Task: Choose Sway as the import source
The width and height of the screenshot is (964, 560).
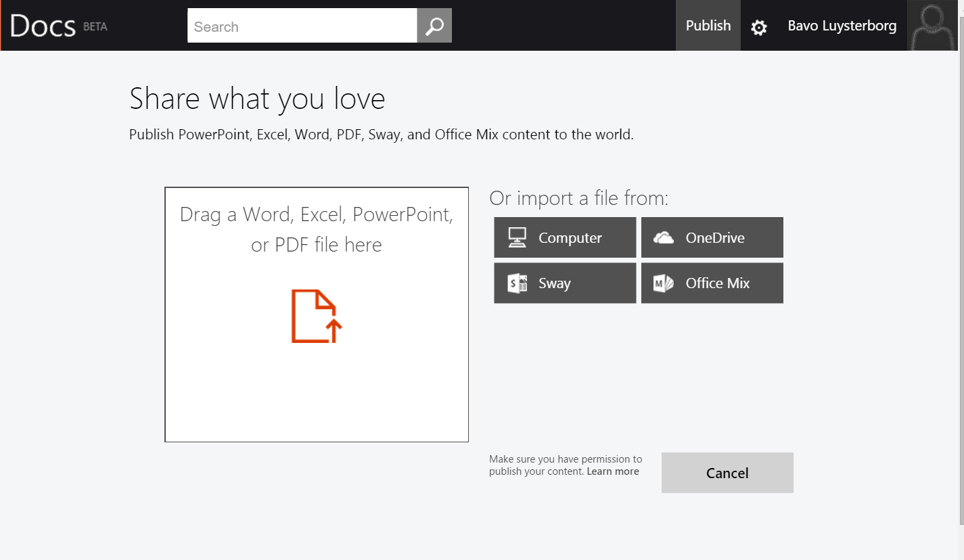Action: [x=565, y=283]
